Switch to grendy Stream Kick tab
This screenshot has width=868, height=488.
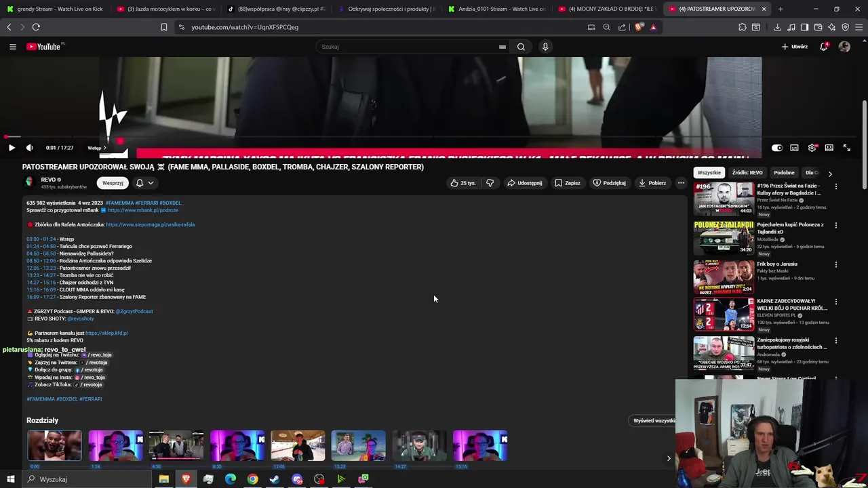[54, 9]
